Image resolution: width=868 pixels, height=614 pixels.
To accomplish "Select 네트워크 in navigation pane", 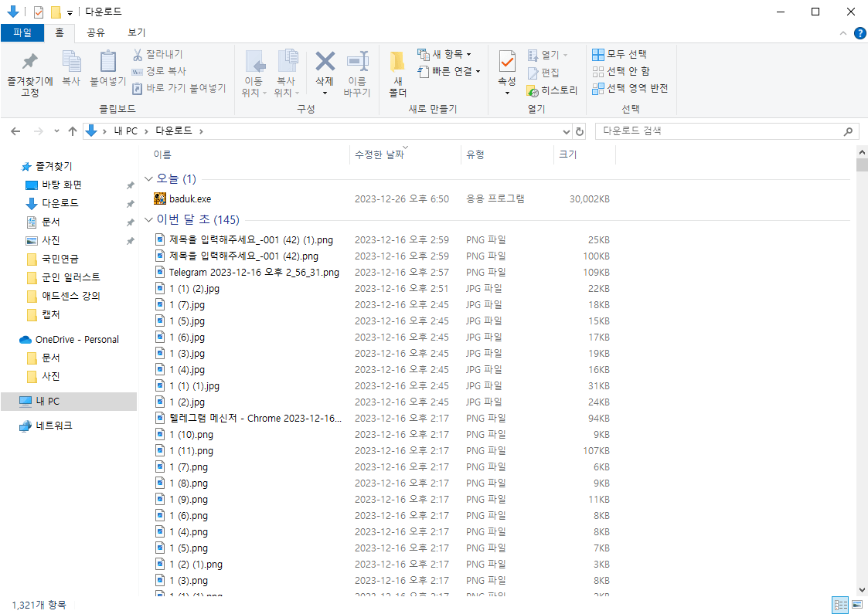I will tap(53, 426).
